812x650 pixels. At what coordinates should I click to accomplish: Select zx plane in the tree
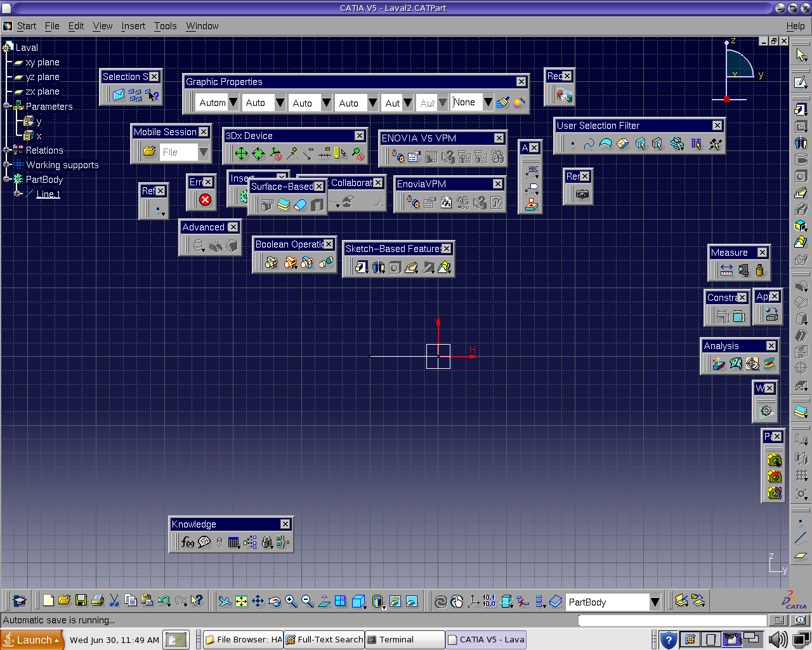coord(43,91)
